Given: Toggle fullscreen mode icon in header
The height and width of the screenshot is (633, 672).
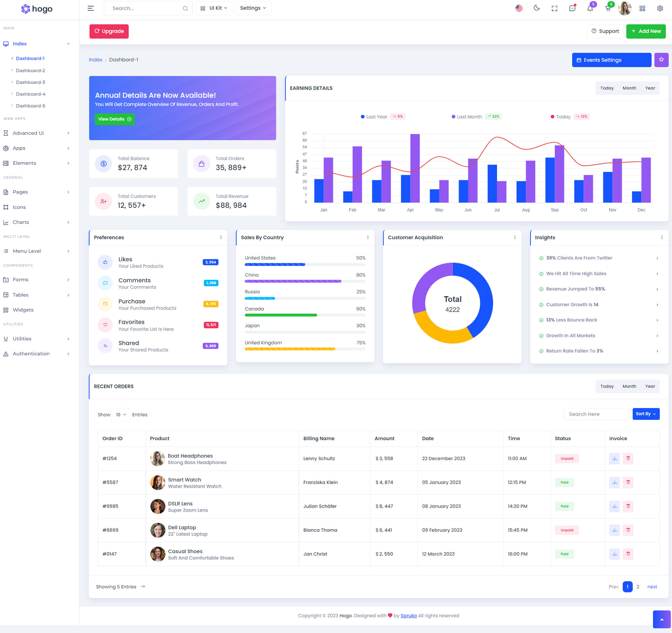Looking at the screenshot, I should [x=554, y=8].
